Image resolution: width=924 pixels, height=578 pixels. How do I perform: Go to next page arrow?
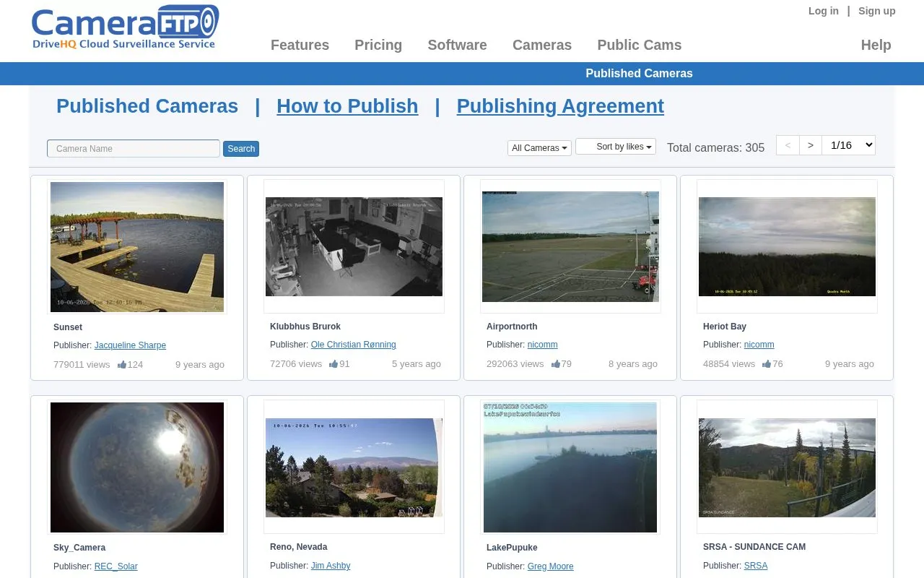point(811,145)
